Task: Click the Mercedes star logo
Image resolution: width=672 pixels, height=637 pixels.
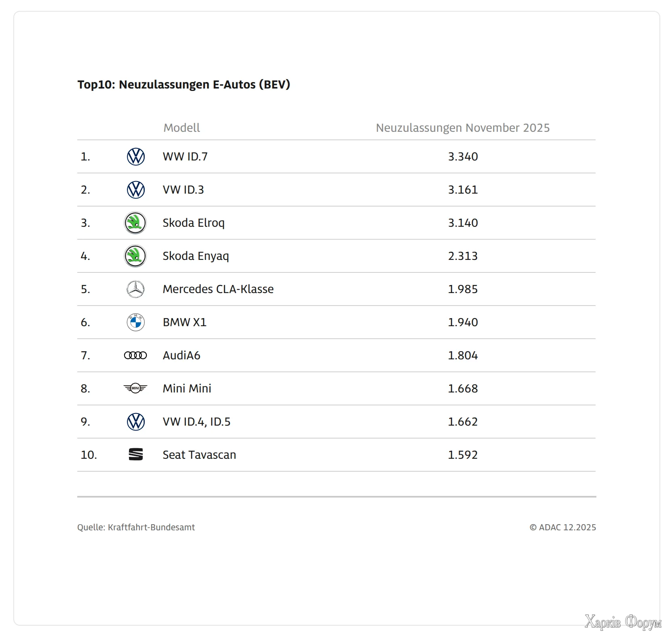Action: (135, 289)
